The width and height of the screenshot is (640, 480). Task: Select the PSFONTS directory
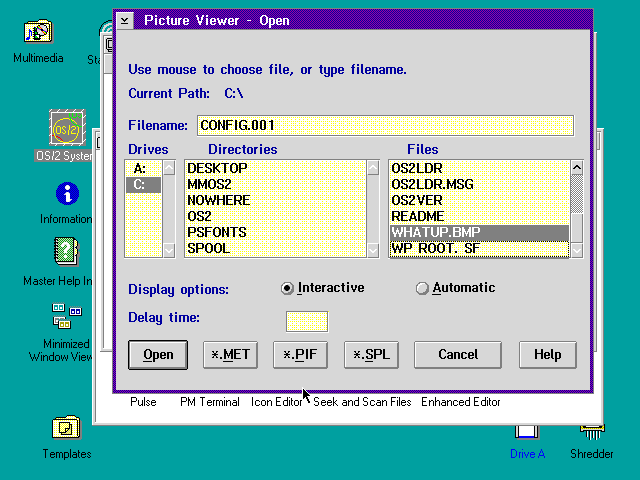[276, 232]
